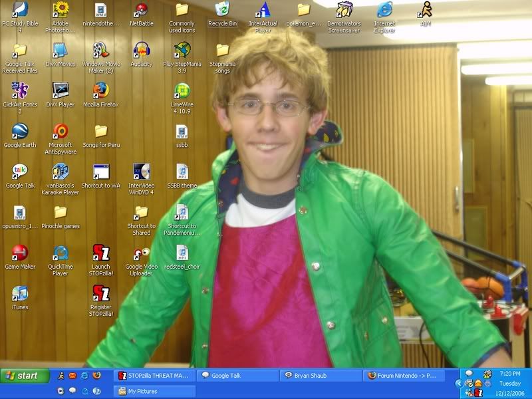The width and height of the screenshot is (532, 399).
Task: Launch DivX Player desktop icon
Action: click(x=61, y=95)
